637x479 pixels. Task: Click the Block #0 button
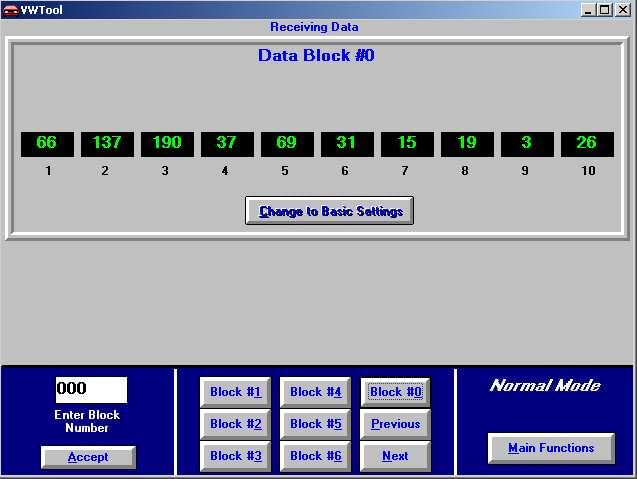[395, 392]
